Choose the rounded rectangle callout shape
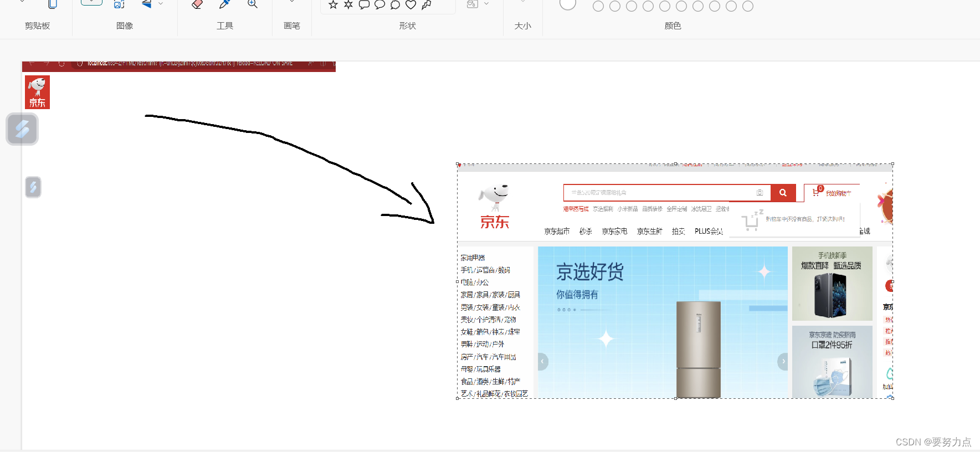 coord(364,5)
